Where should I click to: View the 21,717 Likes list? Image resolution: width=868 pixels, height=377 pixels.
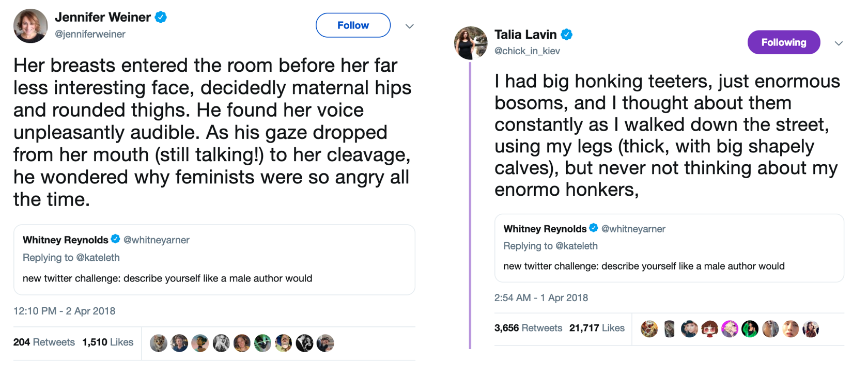597,328
